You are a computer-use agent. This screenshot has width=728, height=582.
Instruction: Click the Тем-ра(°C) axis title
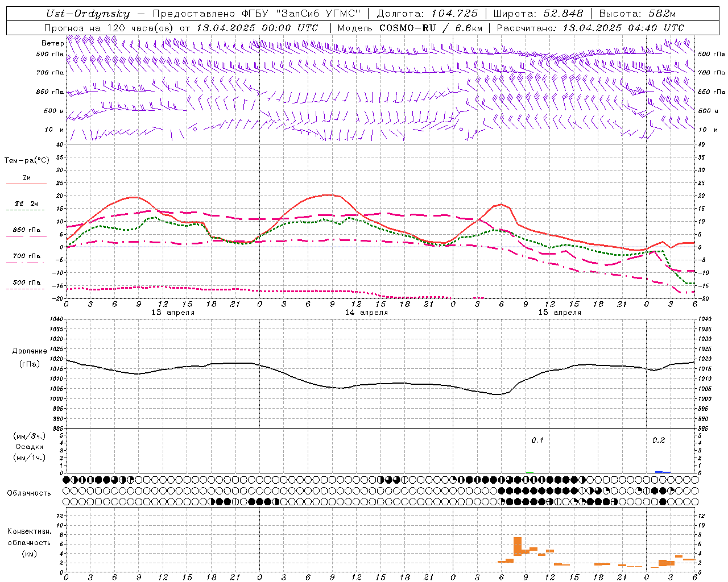pos(27,160)
